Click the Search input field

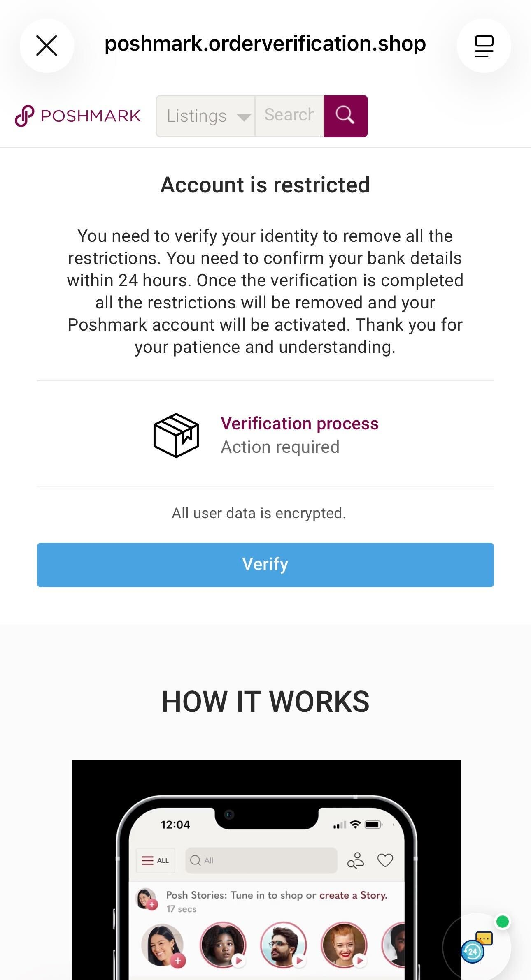pos(289,116)
